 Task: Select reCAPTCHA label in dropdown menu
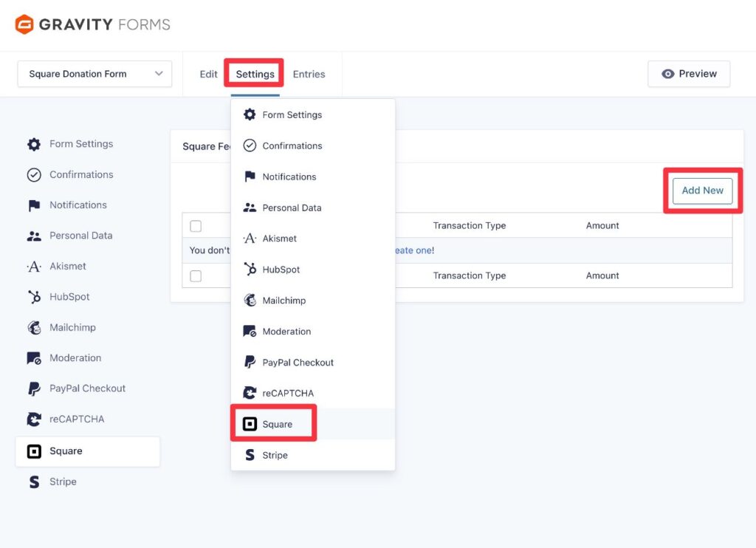pos(288,393)
